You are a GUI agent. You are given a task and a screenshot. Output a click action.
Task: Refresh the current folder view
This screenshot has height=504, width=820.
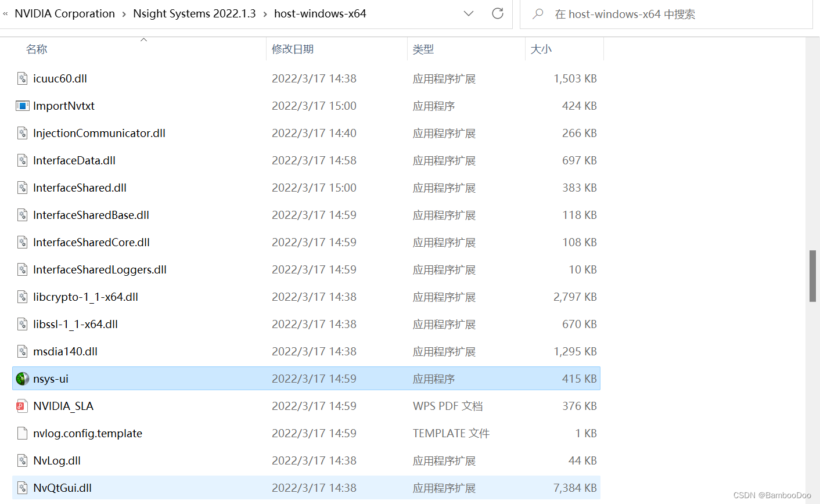(498, 13)
